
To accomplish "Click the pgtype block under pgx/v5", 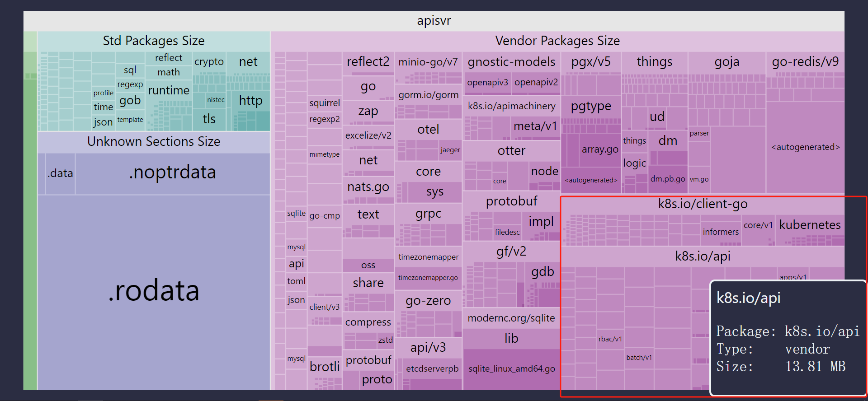I will coord(590,107).
